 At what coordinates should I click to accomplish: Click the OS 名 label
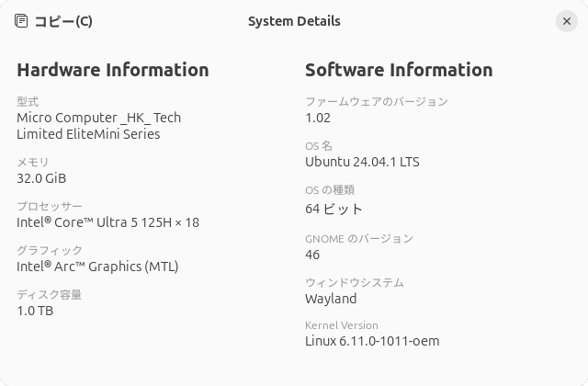coord(319,145)
